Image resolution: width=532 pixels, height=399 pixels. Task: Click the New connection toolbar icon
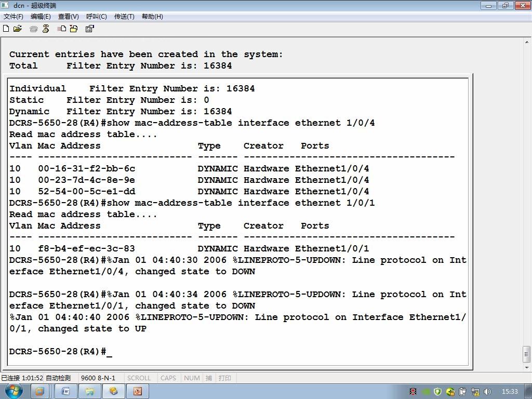point(6,29)
